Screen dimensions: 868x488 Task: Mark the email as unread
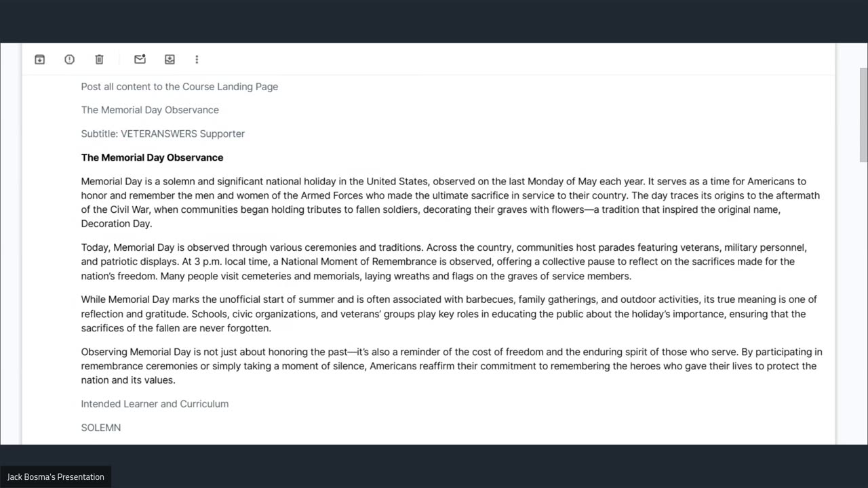click(x=140, y=60)
